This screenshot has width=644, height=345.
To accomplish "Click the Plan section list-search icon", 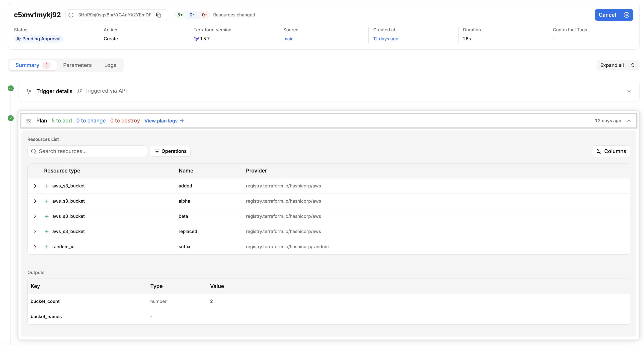I will (29, 121).
